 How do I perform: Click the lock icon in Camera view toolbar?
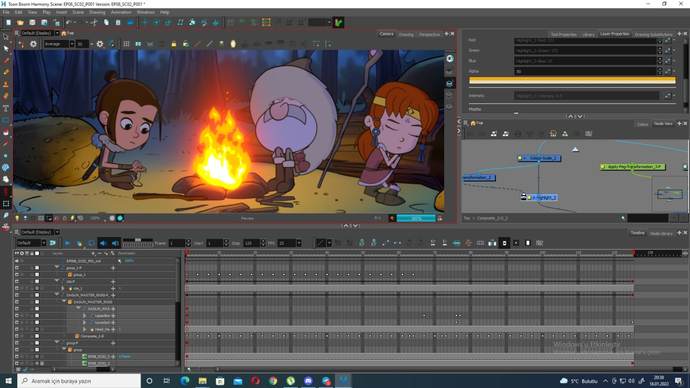tap(174, 44)
